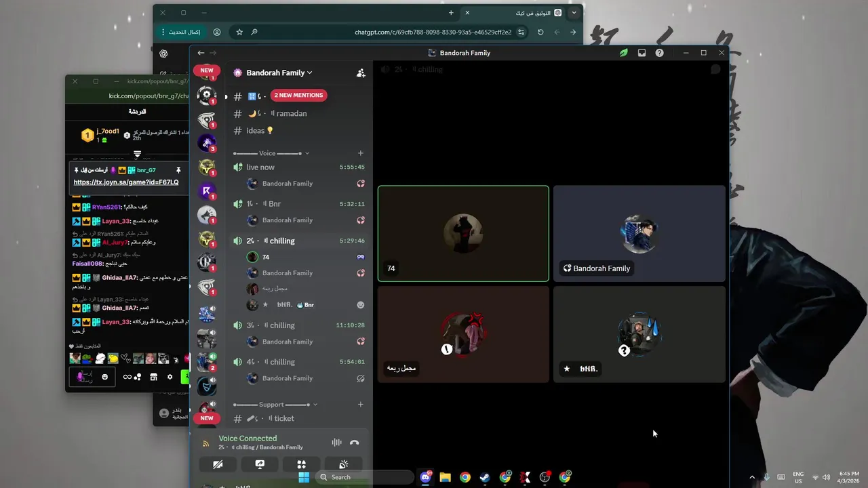Open Windows Start menu
Viewport: 868px width, 488px height.
coord(304,477)
